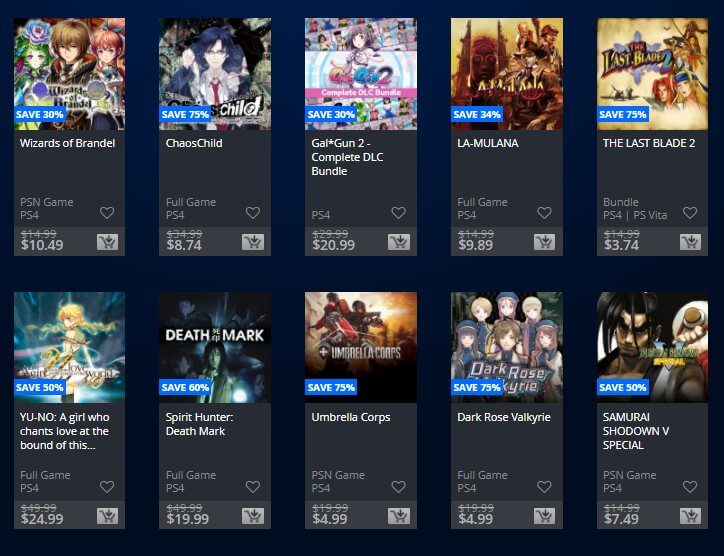Wishlist Gal*Gun 2 with heart icon
This screenshot has width=724, height=556.
click(x=398, y=212)
